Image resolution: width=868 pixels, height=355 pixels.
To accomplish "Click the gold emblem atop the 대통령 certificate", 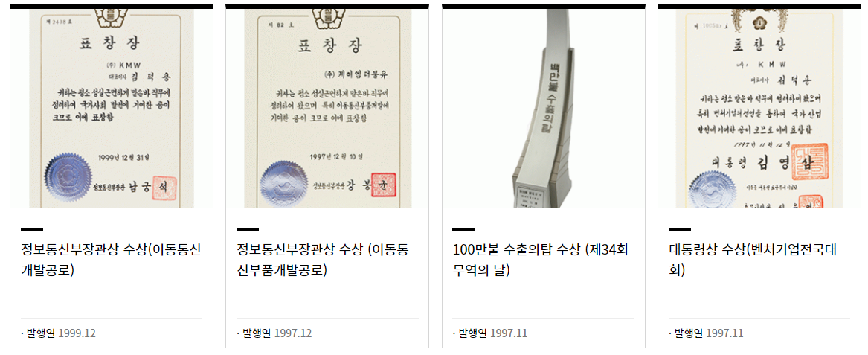I will (759, 19).
